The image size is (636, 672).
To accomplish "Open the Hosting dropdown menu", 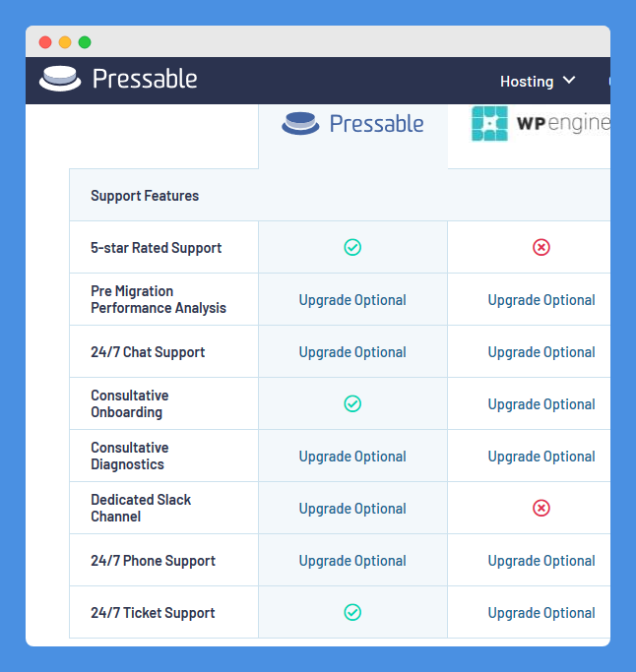I will [x=538, y=81].
